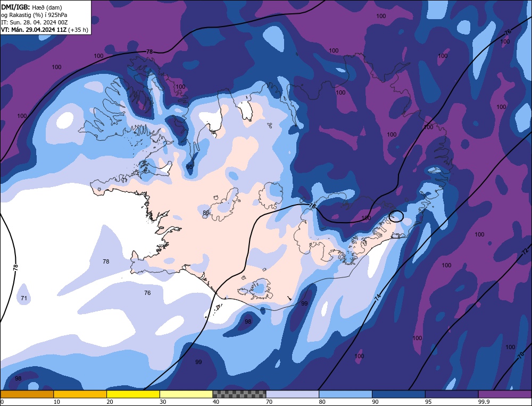
Task: Click the '30' tick label in the legend
Action: click(x=163, y=402)
